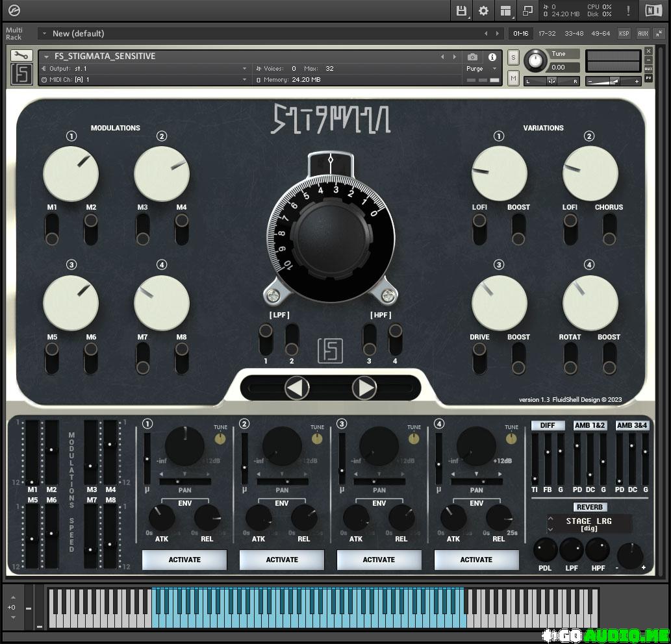Open the NI logo in header
This screenshot has width=671, height=644.
[653, 10]
